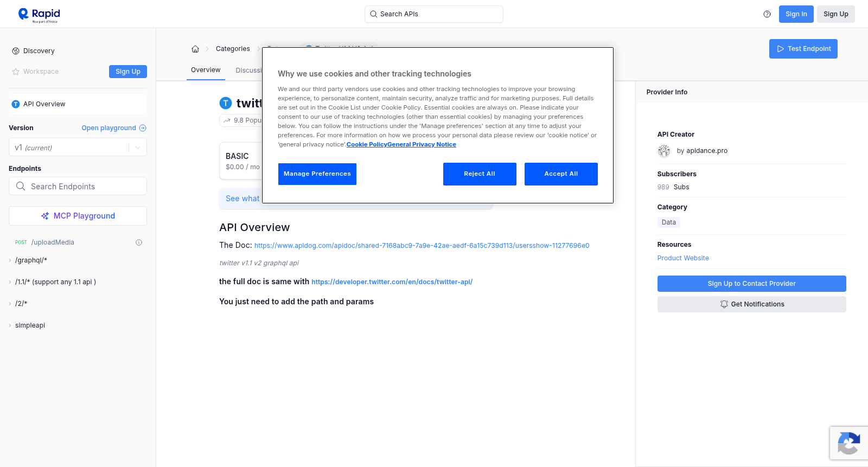
Task: Click Sign Up to Contact Provider
Action: coord(751,284)
